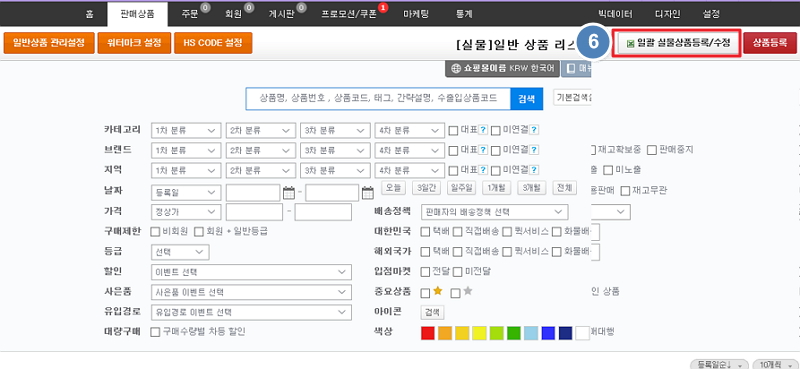This screenshot has height=369, width=800.
Task: Check 퀵서비스 in the 해외국가 row
Action: [x=507, y=252]
